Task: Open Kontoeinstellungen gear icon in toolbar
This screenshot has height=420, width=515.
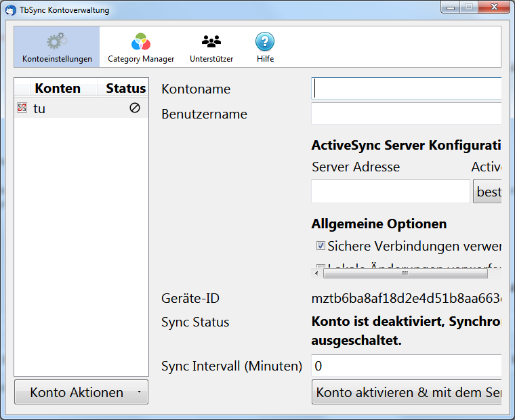Action: click(x=57, y=42)
